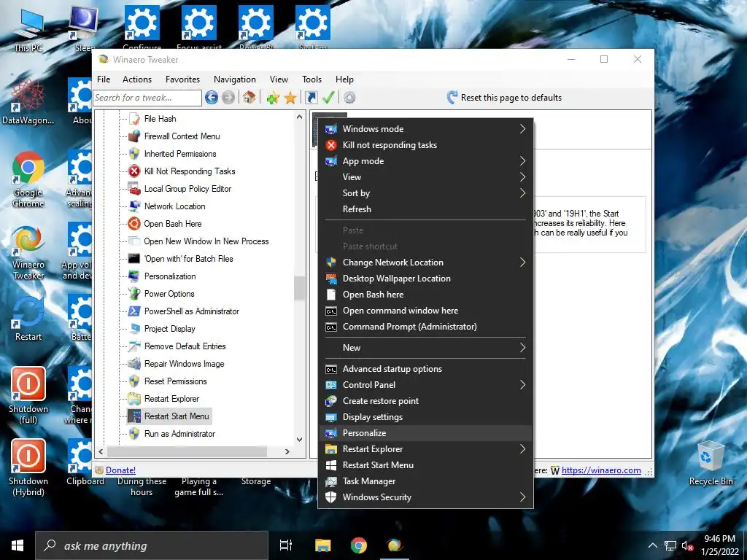Select Local Group Policy Editor in tree
The width and height of the screenshot is (747, 560).
tap(187, 189)
